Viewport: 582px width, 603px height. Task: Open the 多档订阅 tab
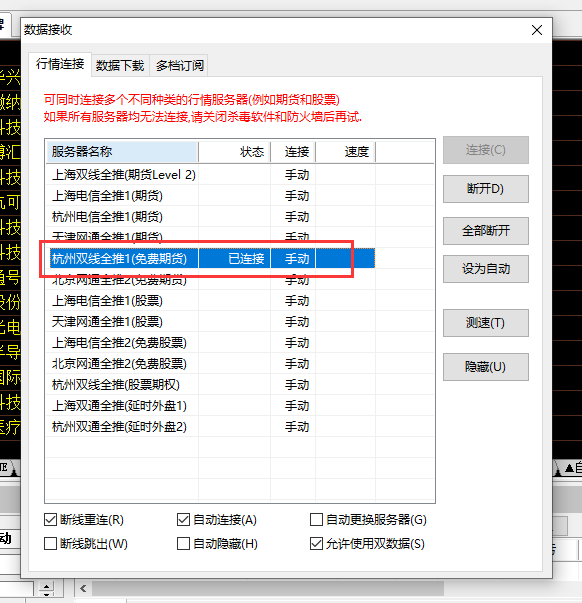click(x=179, y=66)
